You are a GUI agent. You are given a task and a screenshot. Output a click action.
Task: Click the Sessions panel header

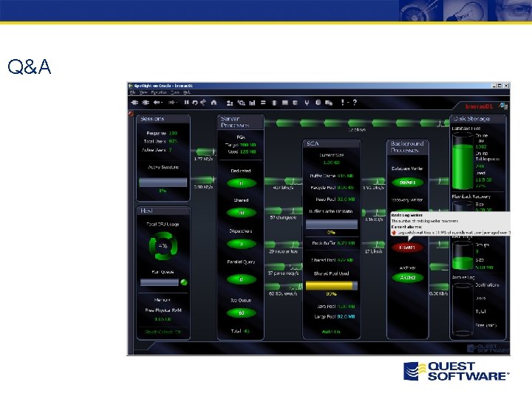pyautogui.click(x=163, y=119)
